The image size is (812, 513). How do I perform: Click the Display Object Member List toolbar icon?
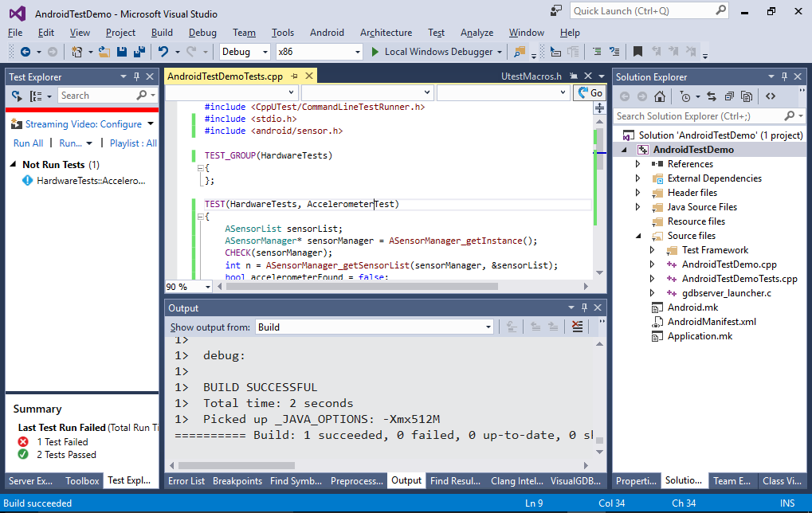pos(555,52)
